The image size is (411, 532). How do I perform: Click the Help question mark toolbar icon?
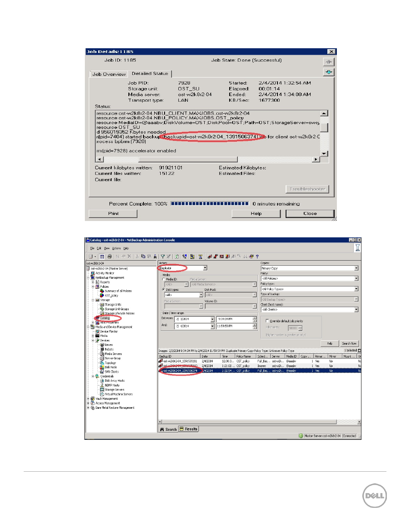pos(257,256)
